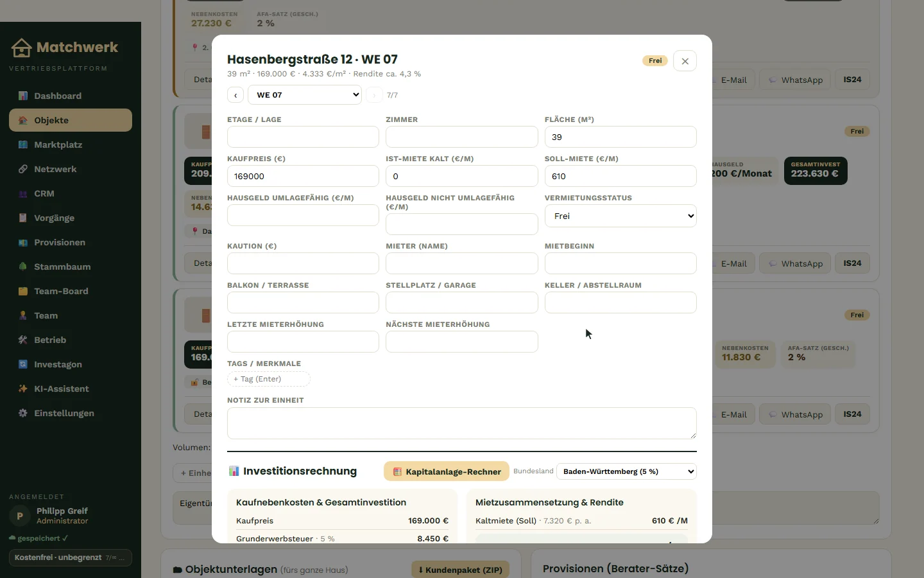This screenshot has width=924, height=578.
Task: Open the WE 07 unit selector dropdown
Action: coord(305,95)
